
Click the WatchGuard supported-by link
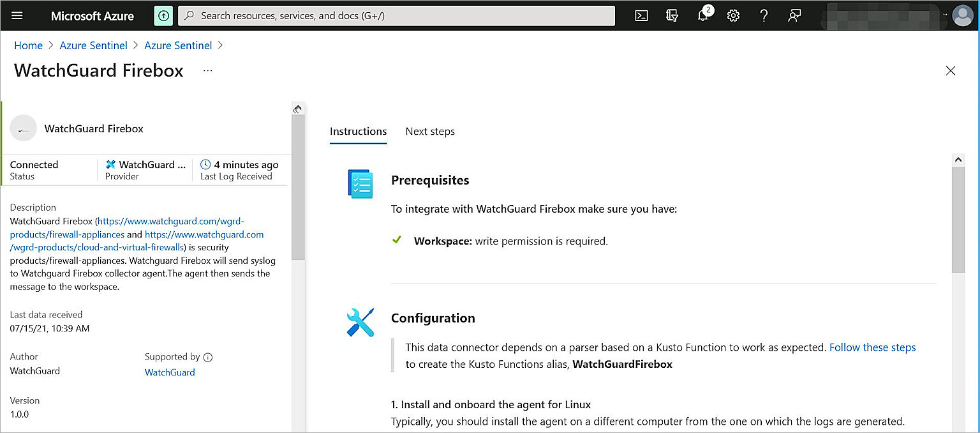pyautogui.click(x=170, y=372)
